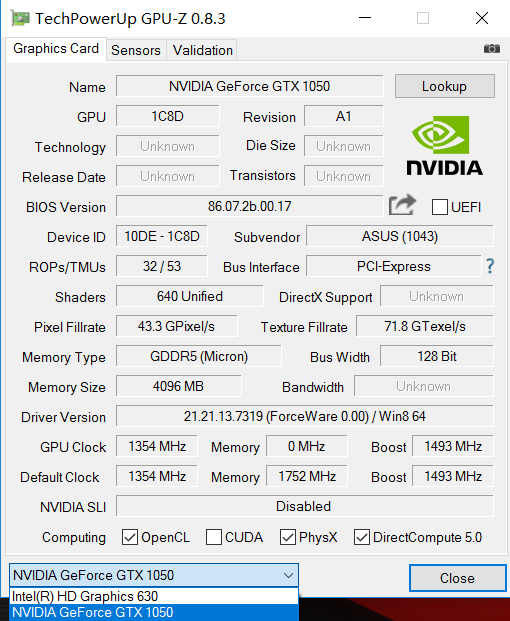Enable the CUDA checkbox

click(x=214, y=537)
